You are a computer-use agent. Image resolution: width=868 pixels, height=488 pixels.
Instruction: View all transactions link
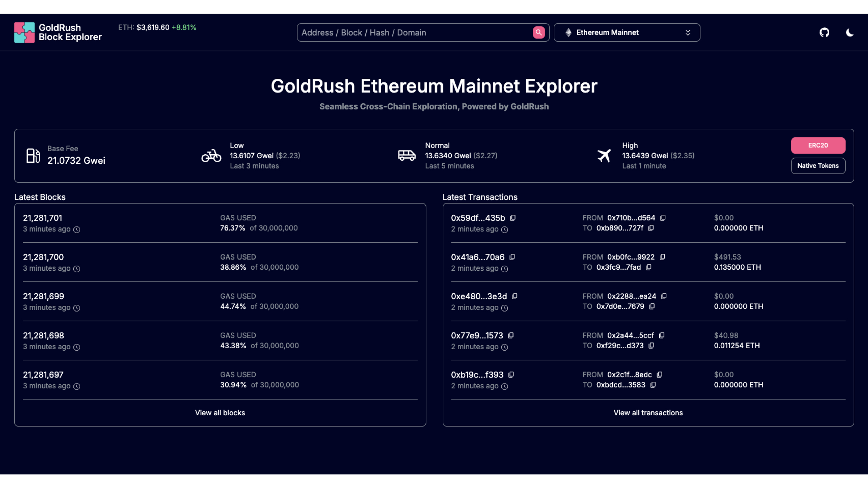tap(648, 413)
